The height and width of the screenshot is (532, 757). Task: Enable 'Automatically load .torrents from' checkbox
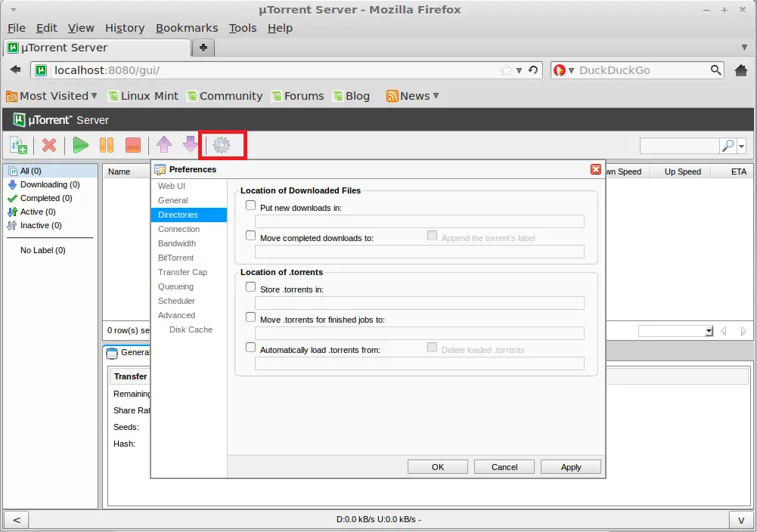[x=250, y=348]
